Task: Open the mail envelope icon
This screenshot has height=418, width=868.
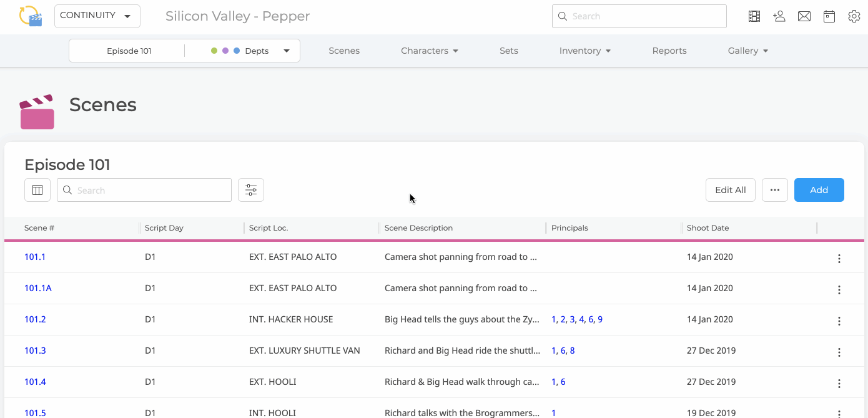Action: pos(804,17)
